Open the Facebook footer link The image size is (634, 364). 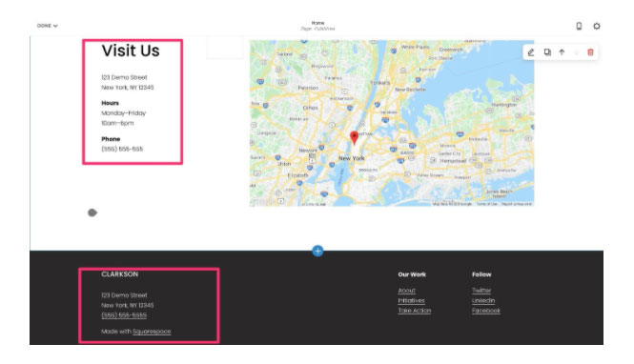[x=486, y=311]
